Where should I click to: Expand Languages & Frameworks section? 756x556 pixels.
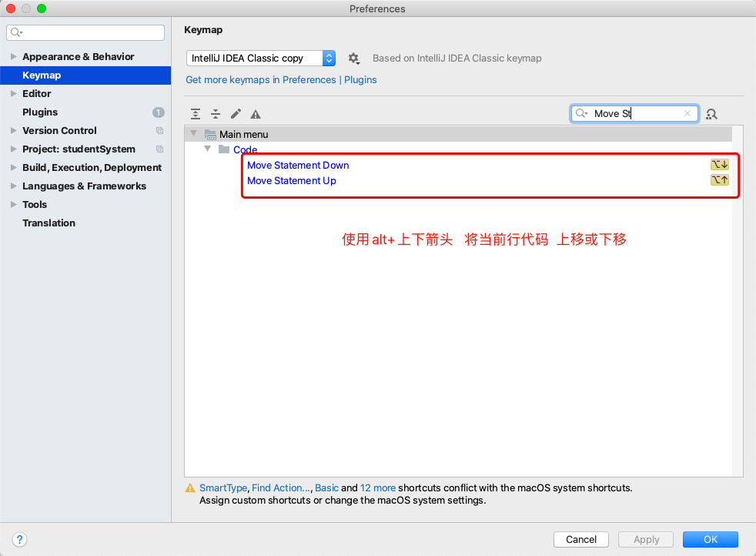tap(14, 186)
